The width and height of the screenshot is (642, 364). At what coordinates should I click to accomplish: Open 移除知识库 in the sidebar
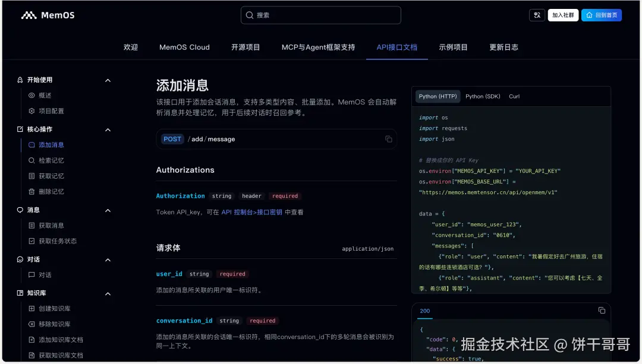pyautogui.click(x=55, y=324)
